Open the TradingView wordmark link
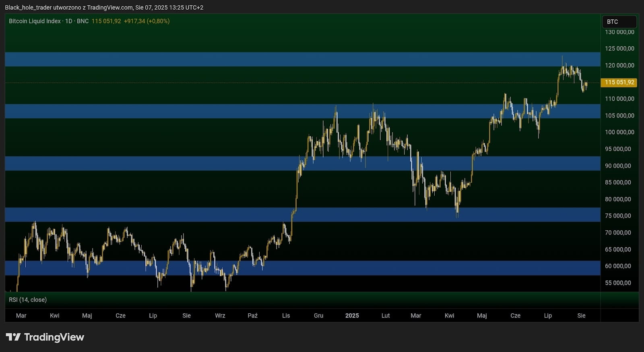Image resolution: width=644 pixels, height=352 pixels. point(54,337)
